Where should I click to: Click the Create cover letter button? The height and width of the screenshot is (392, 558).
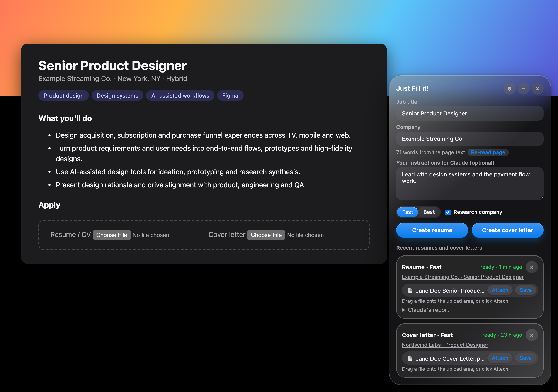click(x=507, y=230)
